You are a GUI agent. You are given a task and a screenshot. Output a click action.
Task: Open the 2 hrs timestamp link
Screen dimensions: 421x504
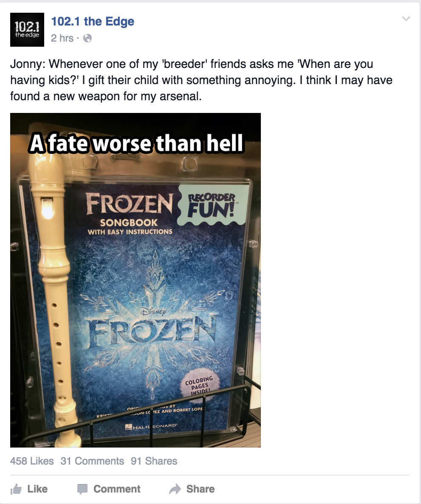pyautogui.click(x=62, y=38)
